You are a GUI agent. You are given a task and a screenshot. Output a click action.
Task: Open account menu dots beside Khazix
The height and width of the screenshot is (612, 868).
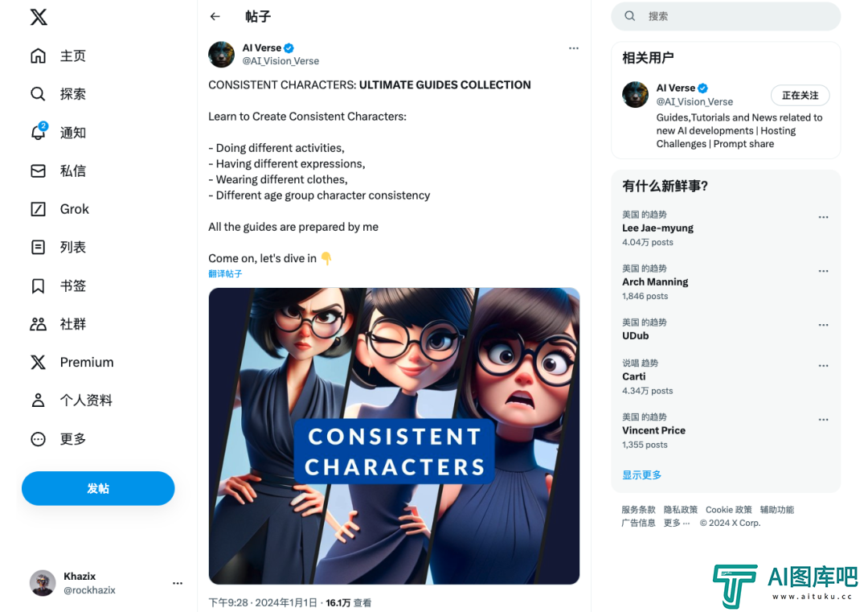coord(177,582)
